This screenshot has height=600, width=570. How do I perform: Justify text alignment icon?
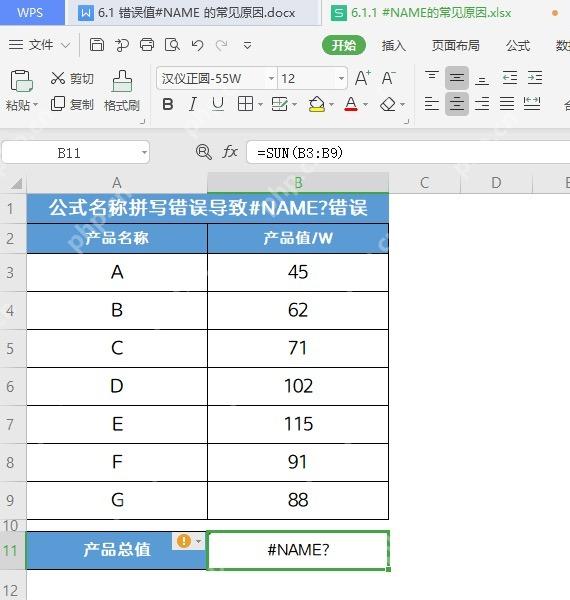(x=507, y=104)
